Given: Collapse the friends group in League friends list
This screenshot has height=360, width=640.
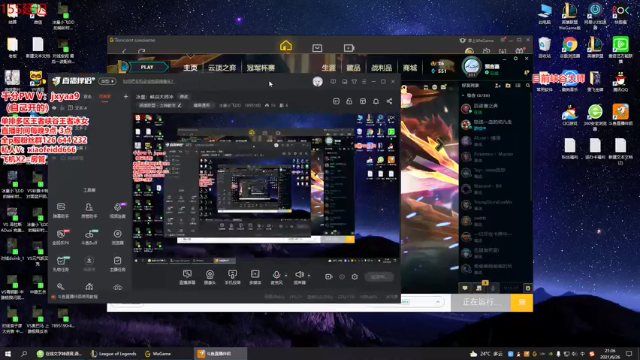Looking at the screenshot, I should click(463, 96).
